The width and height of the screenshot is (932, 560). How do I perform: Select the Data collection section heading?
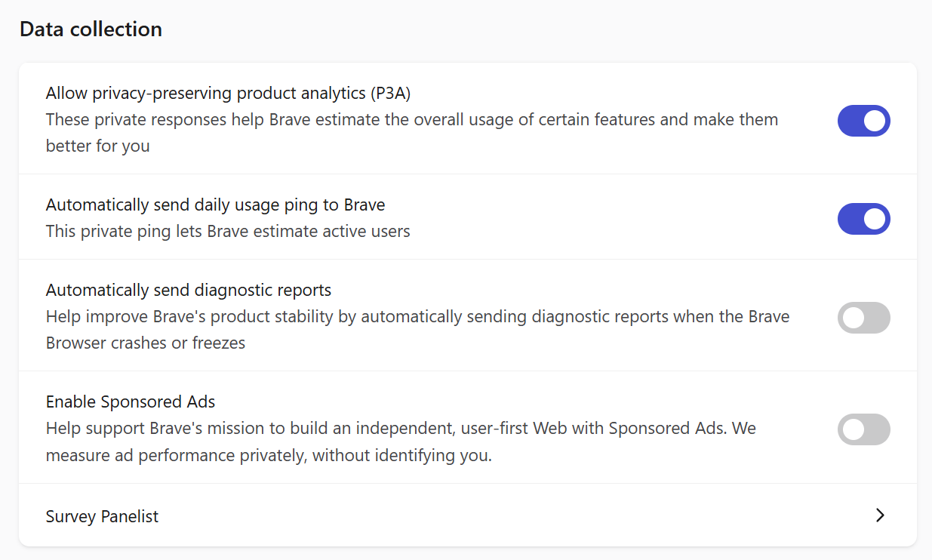point(91,29)
